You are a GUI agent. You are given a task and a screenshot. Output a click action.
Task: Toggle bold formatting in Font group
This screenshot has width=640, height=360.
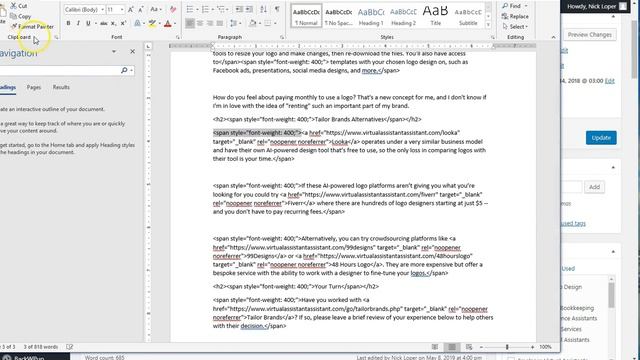(x=68, y=23)
